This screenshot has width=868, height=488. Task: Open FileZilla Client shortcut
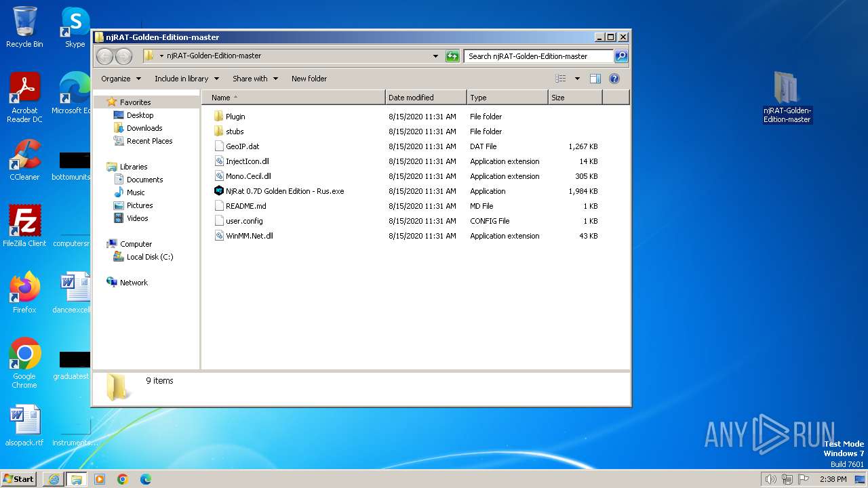[24, 226]
